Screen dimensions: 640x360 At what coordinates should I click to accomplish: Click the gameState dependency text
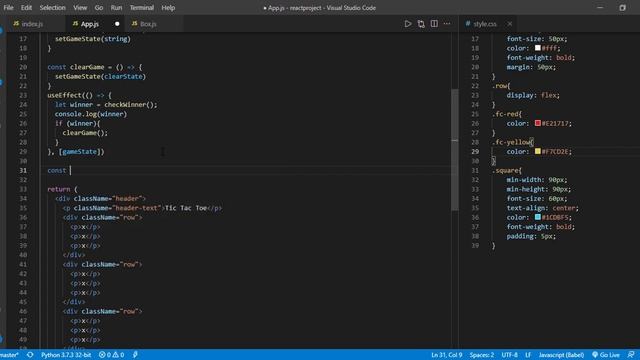tap(80, 151)
